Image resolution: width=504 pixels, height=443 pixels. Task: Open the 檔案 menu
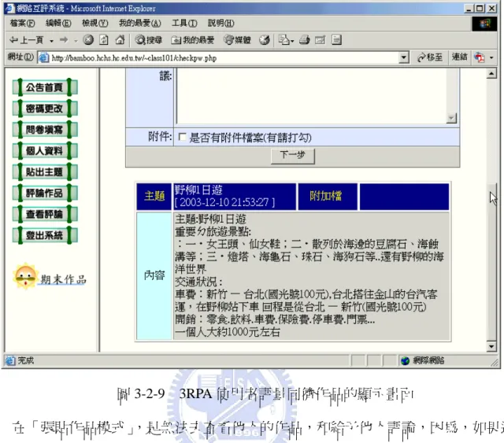(22, 23)
